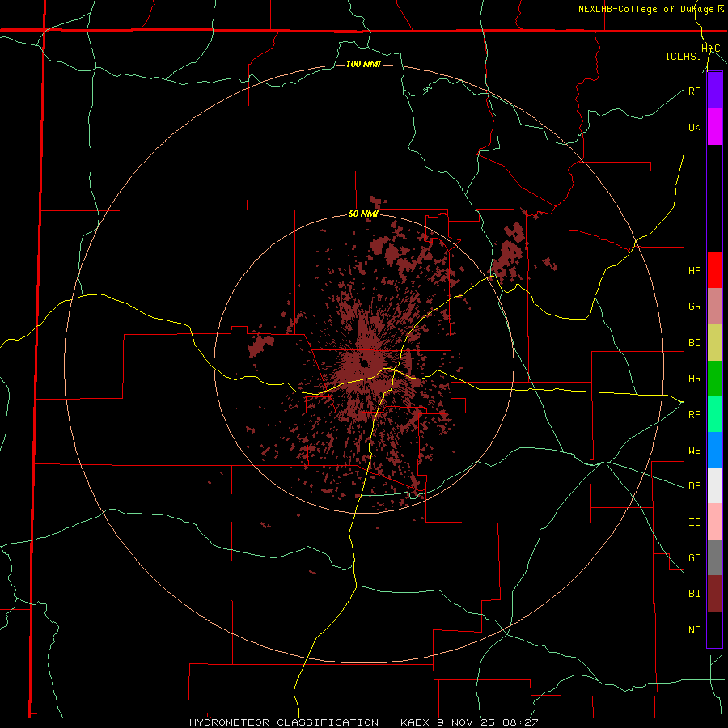Click the HR legend label text
Viewport: 728px width, 728px height.
(x=694, y=379)
